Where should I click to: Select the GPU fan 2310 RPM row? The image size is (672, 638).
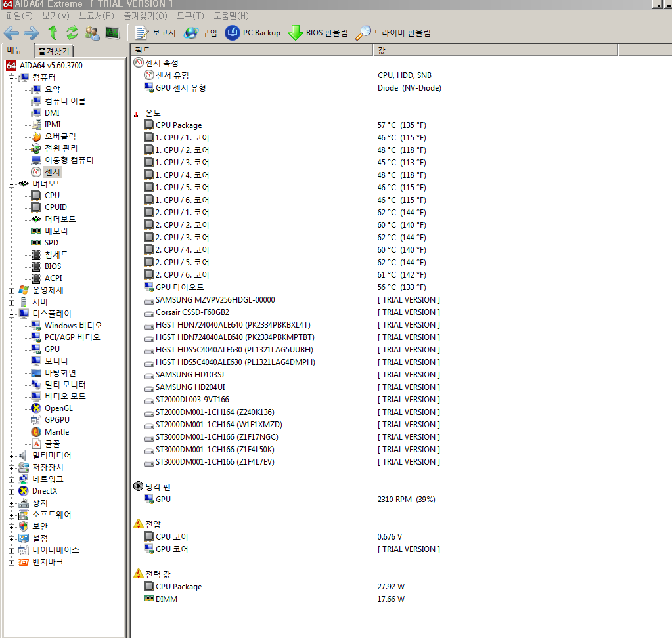click(x=290, y=500)
